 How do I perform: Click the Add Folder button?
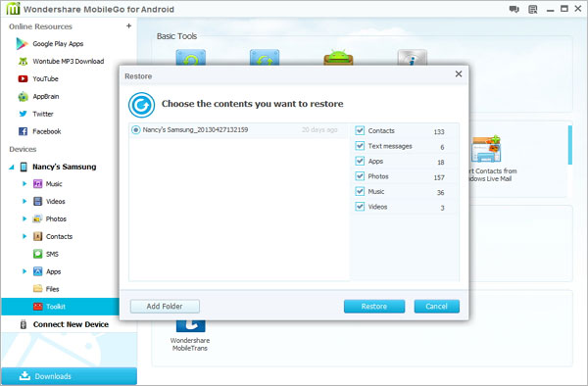(165, 307)
